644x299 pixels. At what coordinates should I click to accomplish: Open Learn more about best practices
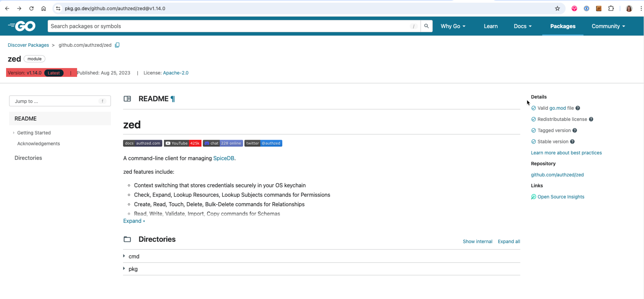566,153
